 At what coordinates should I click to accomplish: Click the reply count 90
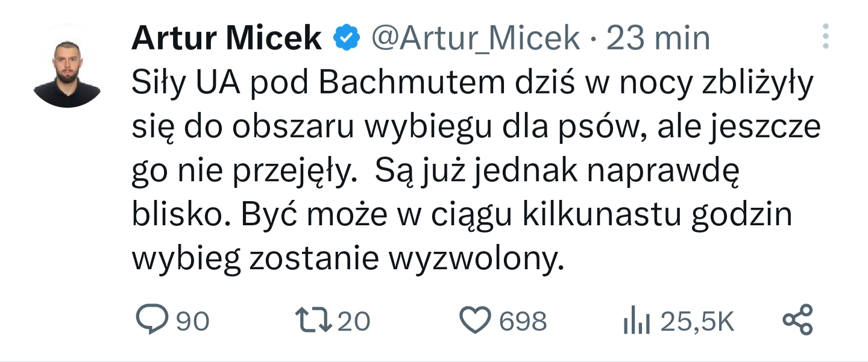[193, 321]
